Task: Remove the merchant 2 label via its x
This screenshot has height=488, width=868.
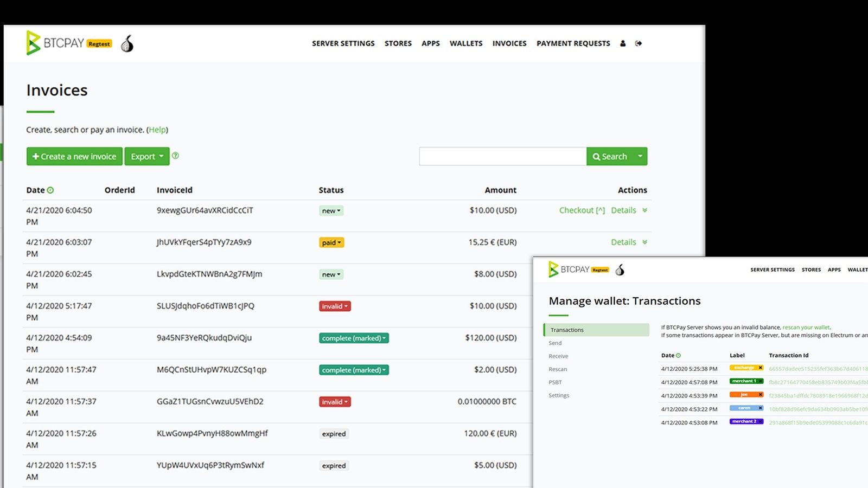Action: [760, 421]
